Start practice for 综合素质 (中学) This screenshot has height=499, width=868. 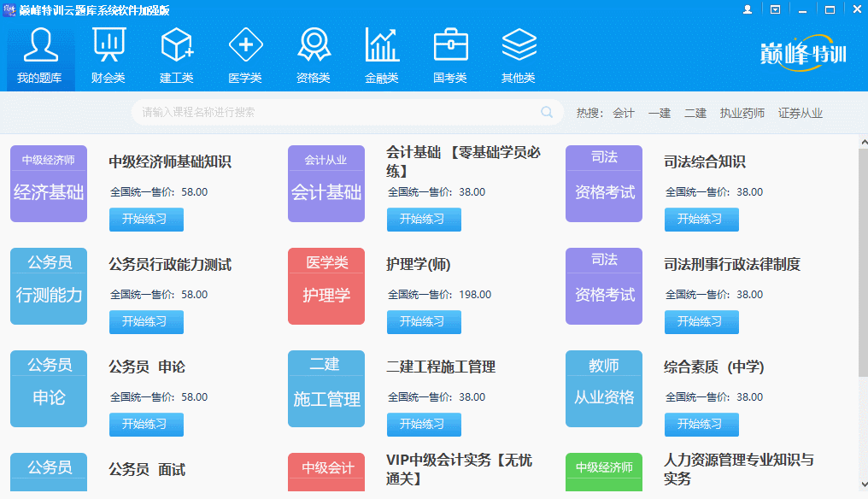point(701,424)
